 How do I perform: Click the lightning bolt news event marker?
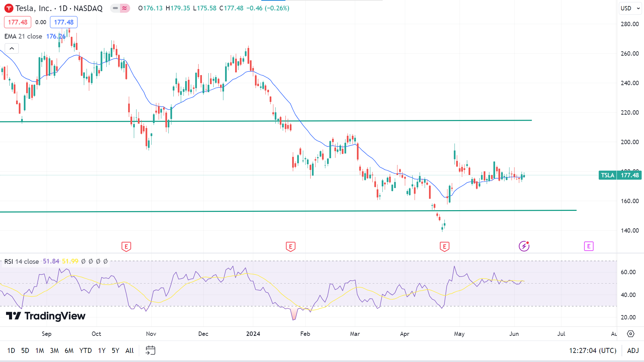tap(524, 246)
